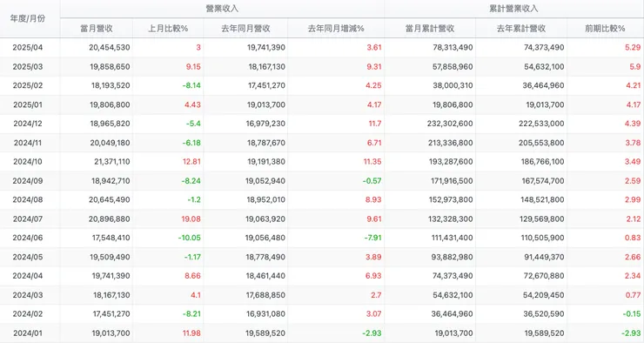Select the 2024/10 row date
The width and height of the screenshot is (644, 343).
pos(28,162)
